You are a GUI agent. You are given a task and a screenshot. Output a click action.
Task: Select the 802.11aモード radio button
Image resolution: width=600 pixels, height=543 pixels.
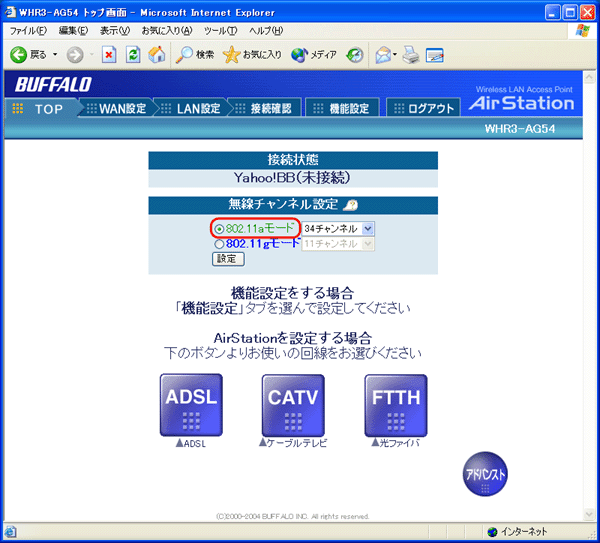219,229
